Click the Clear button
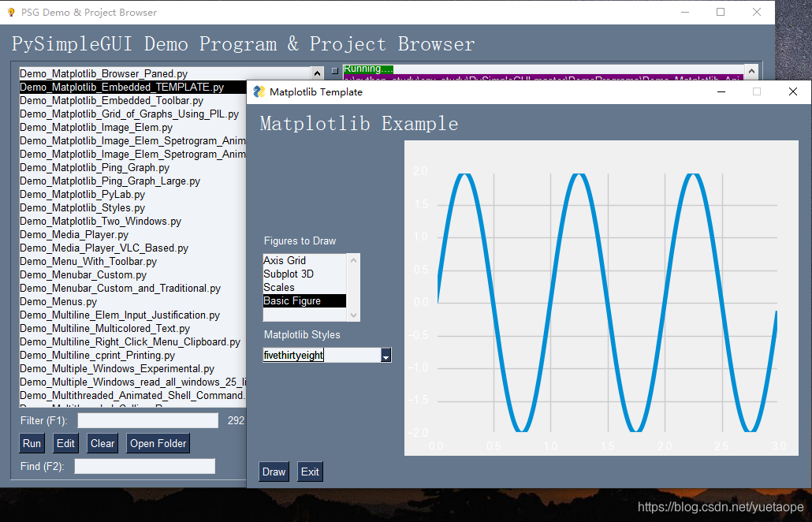The image size is (812, 522). point(102,443)
